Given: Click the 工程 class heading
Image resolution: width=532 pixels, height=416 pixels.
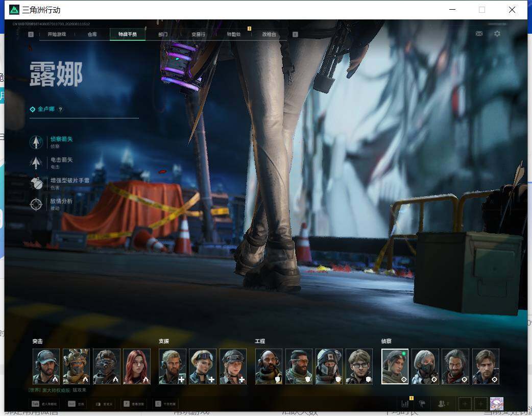Looking at the screenshot, I should coord(260,341).
